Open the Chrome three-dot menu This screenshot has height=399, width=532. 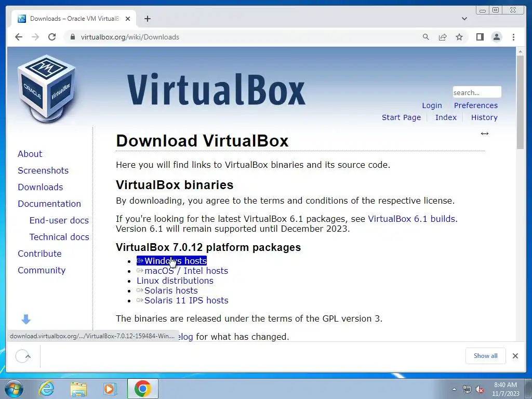(513, 37)
